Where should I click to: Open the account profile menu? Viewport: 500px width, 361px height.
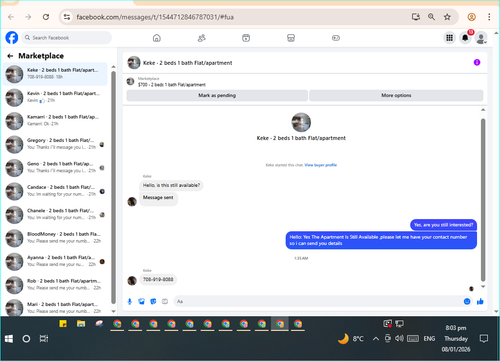(x=481, y=38)
